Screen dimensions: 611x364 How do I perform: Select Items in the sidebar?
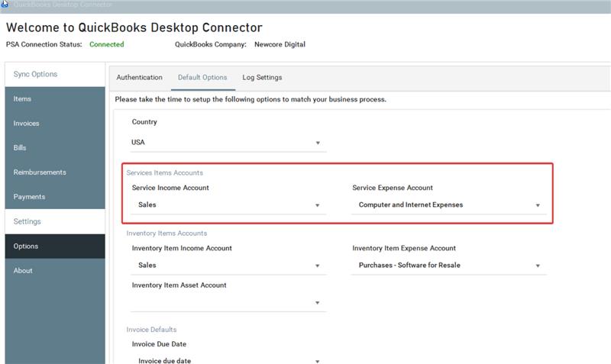point(55,99)
